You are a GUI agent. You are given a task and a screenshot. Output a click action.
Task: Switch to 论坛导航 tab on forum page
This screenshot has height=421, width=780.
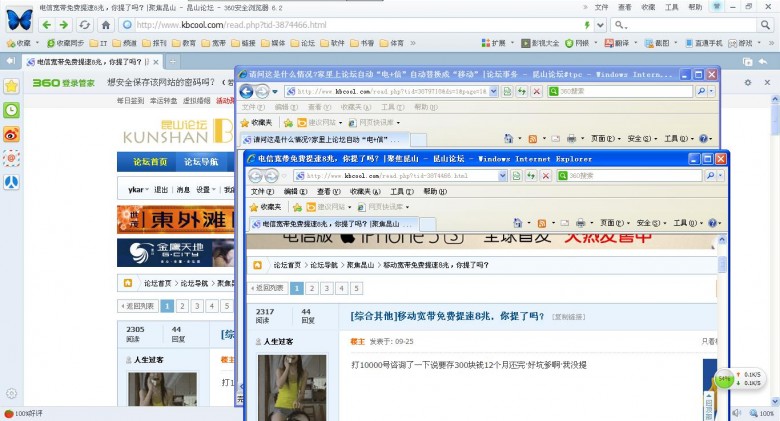tap(201, 161)
